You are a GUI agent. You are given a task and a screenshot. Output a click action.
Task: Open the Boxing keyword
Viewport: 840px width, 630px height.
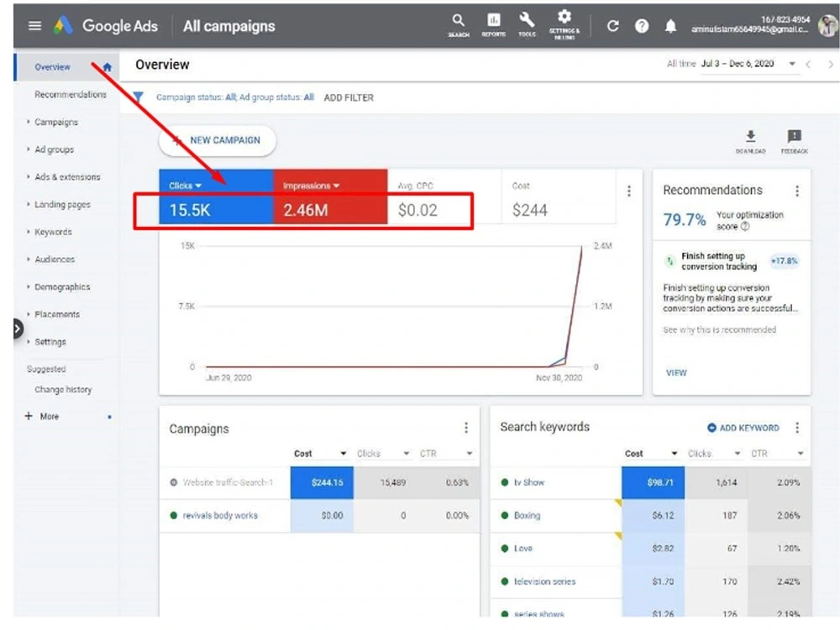coord(528,516)
